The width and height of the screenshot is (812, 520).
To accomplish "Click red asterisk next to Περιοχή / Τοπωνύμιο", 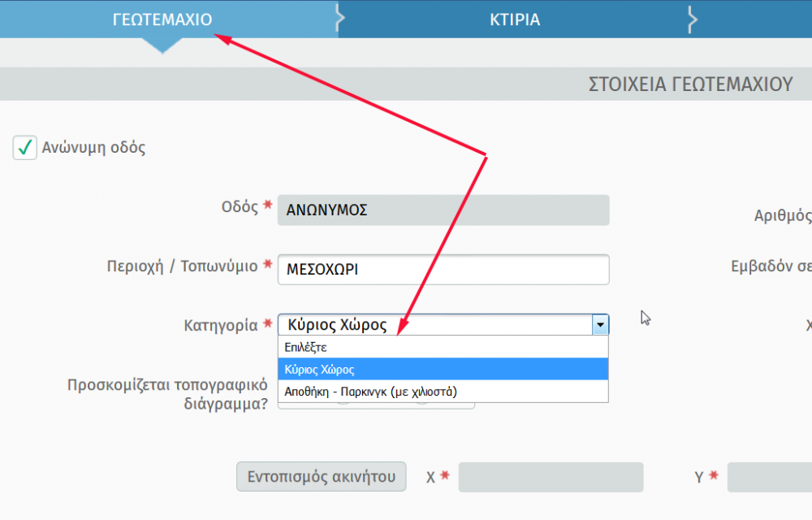I will point(267,266).
